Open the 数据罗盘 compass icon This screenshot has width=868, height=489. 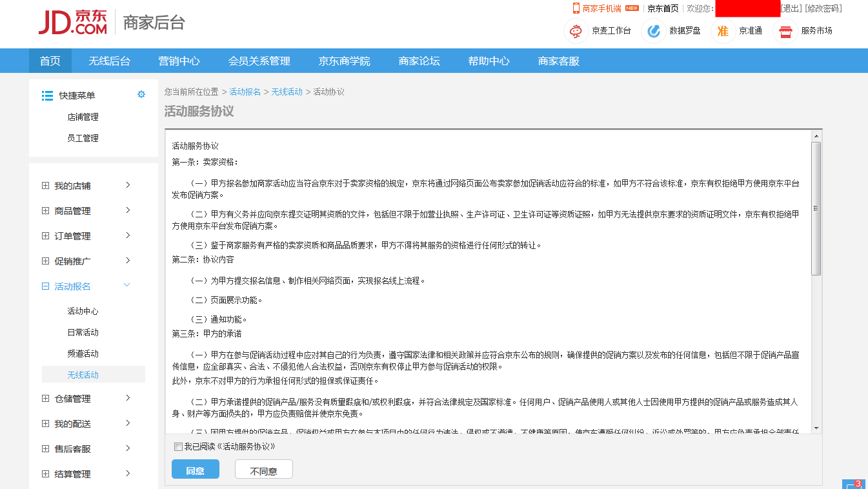click(x=654, y=31)
